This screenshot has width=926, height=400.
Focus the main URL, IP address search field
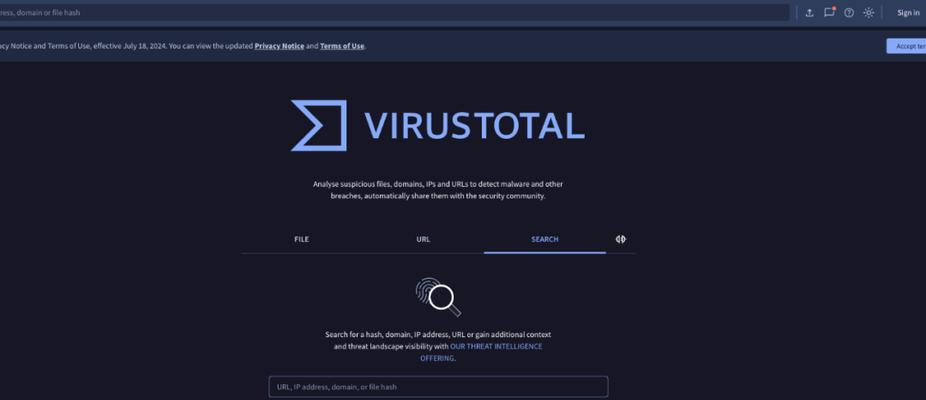(438, 387)
